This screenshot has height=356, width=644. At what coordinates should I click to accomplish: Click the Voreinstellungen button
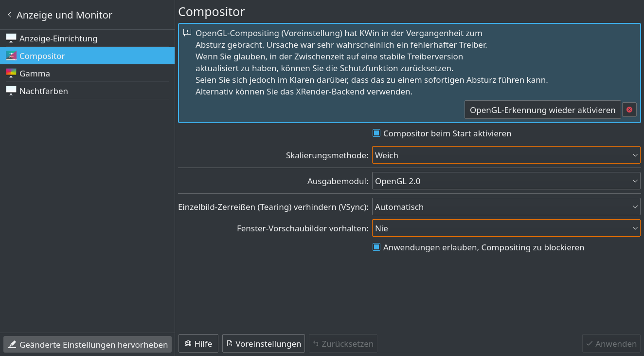263,343
